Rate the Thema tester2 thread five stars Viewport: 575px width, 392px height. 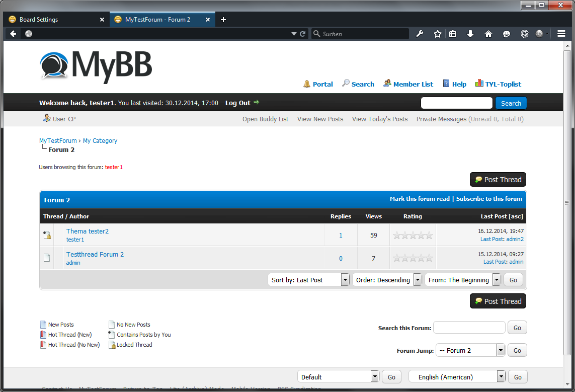[x=429, y=235]
